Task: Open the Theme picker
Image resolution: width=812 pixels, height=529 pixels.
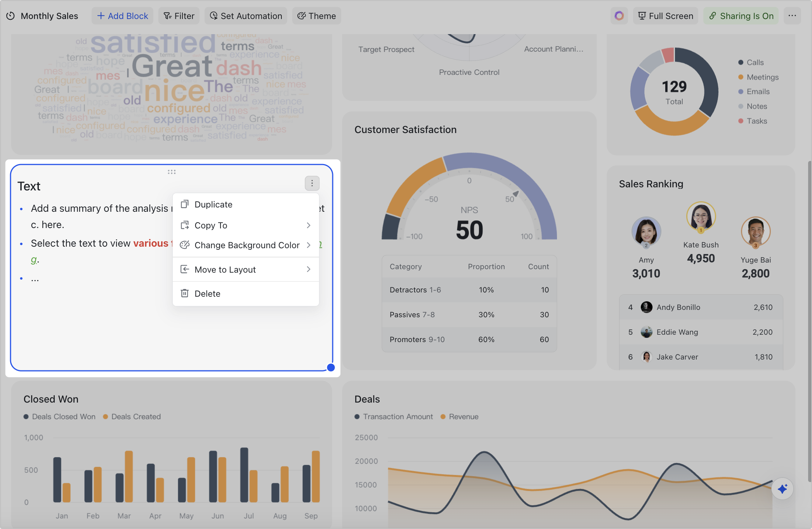Action: tap(316, 16)
